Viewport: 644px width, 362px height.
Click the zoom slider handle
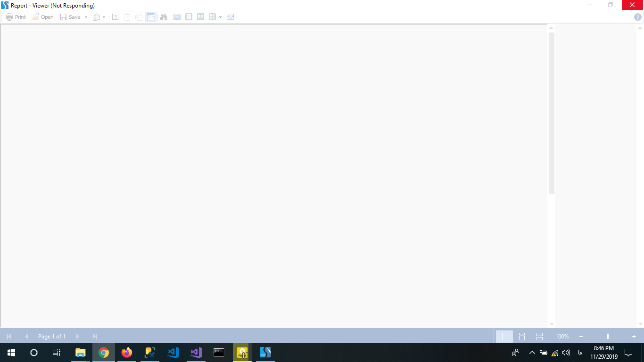coord(608,337)
